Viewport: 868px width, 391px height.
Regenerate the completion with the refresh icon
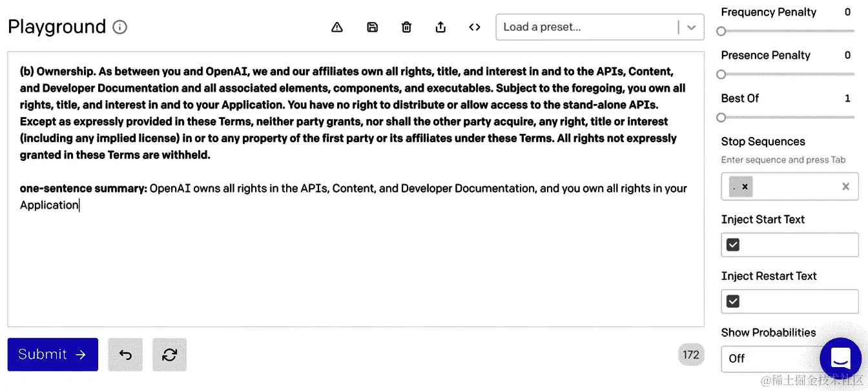coord(170,355)
